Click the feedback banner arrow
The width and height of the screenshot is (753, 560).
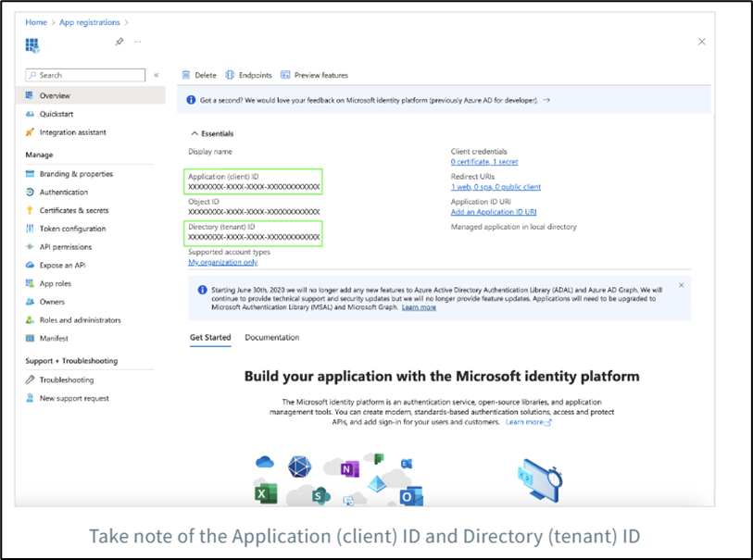click(x=546, y=100)
